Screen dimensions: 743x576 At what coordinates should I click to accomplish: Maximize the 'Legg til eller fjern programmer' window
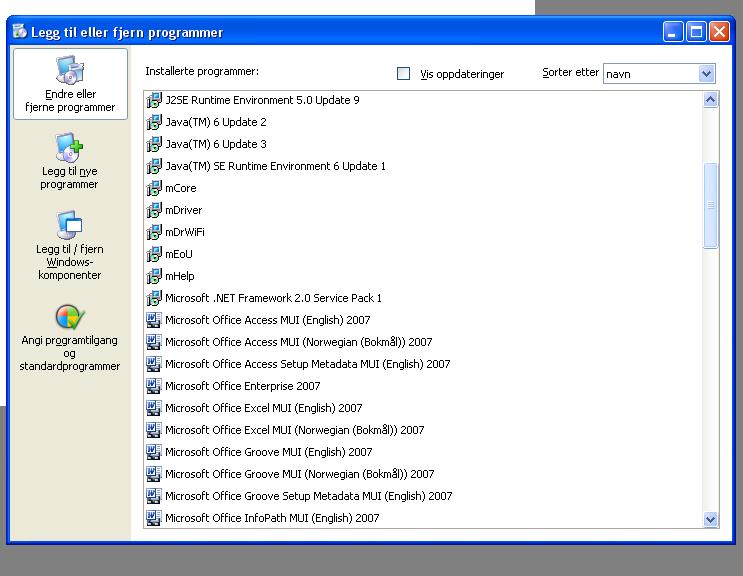point(696,32)
